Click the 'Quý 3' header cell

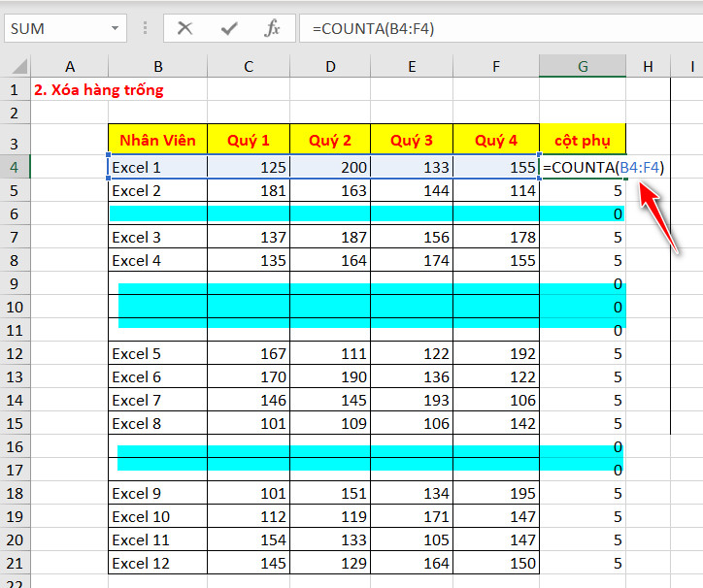pos(412,140)
